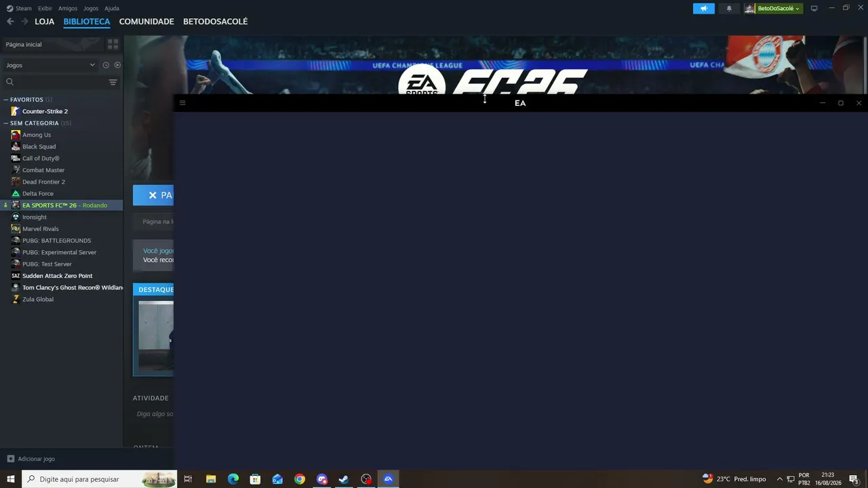Screen dimensions: 868x488
Task: Switch to Steam in the taskbar
Action: tap(344, 479)
